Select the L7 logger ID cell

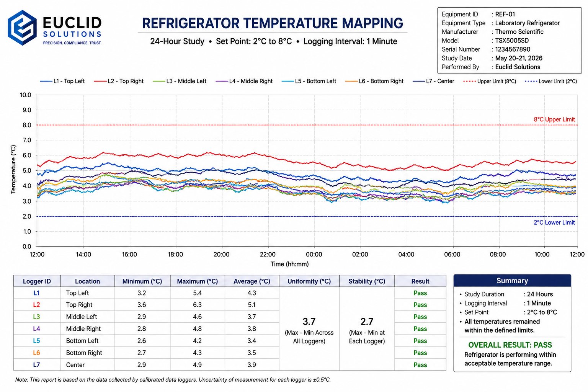(36, 365)
